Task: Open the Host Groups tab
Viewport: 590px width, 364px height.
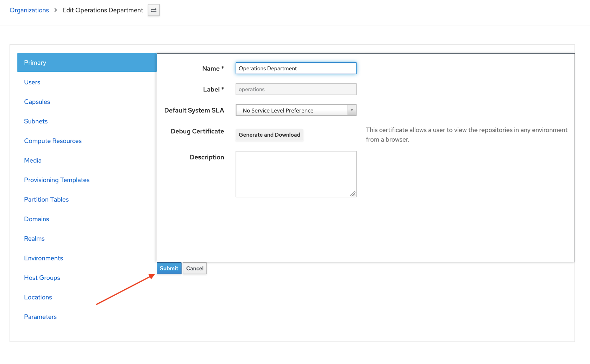Action: pyautogui.click(x=42, y=278)
